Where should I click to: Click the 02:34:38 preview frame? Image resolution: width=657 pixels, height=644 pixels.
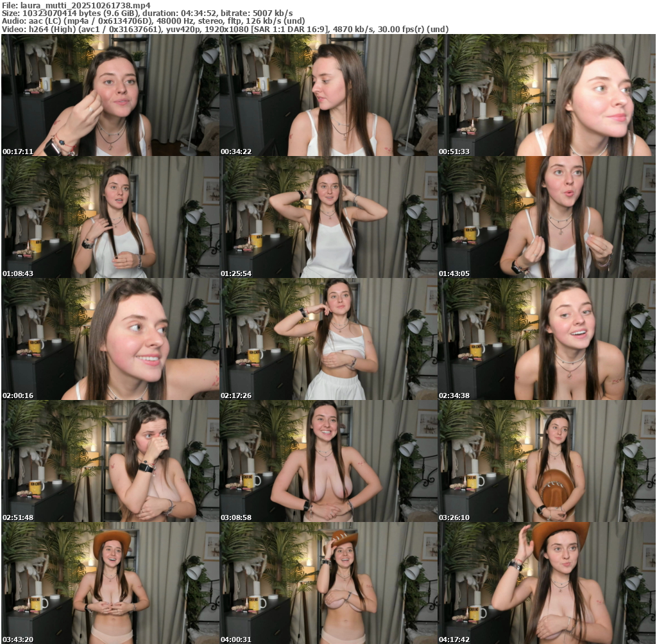(547, 339)
